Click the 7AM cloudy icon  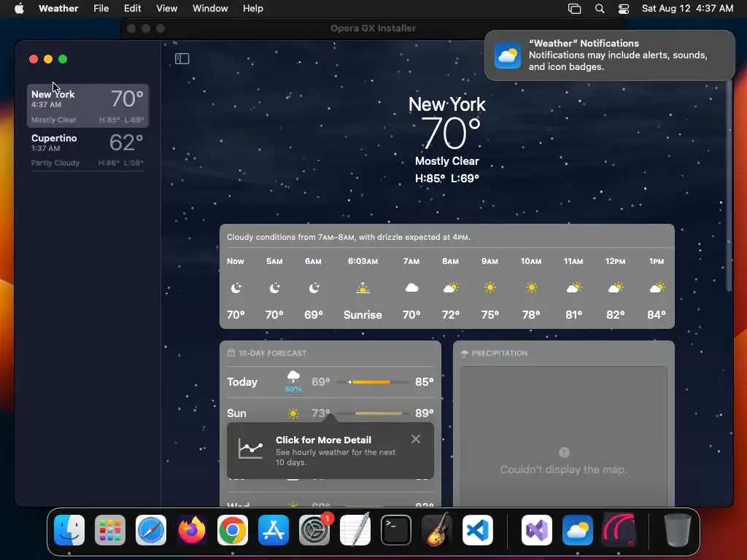click(411, 287)
